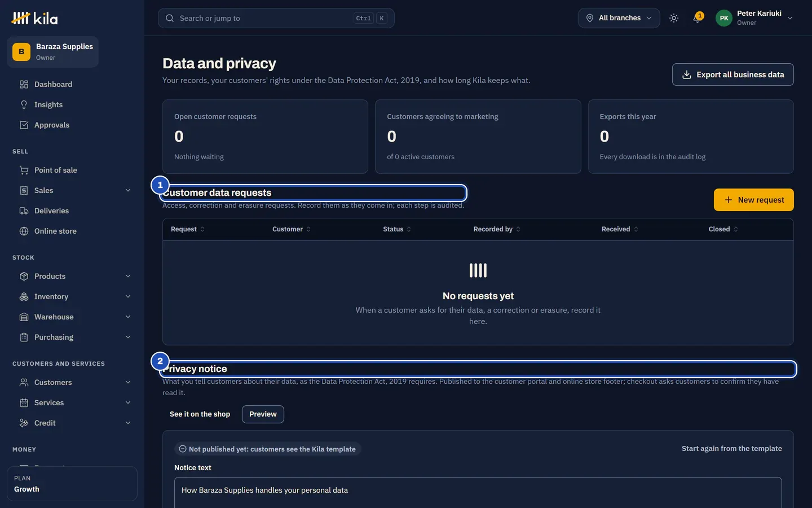The height and width of the screenshot is (508, 812).
Task: Navigate to Deliveries
Action: click(72, 211)
